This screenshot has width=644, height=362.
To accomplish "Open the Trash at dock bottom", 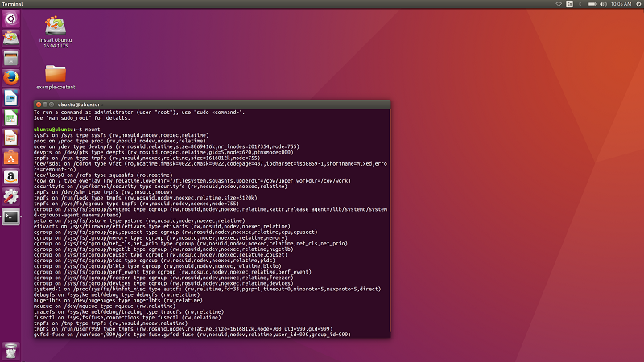I will (10, 351).
